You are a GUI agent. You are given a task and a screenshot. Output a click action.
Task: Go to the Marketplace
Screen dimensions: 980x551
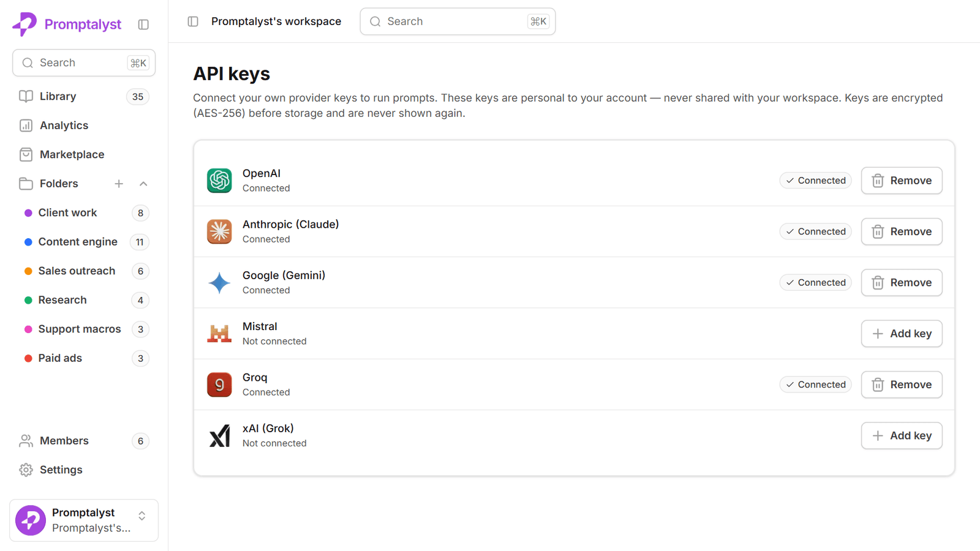pos(84,154)
